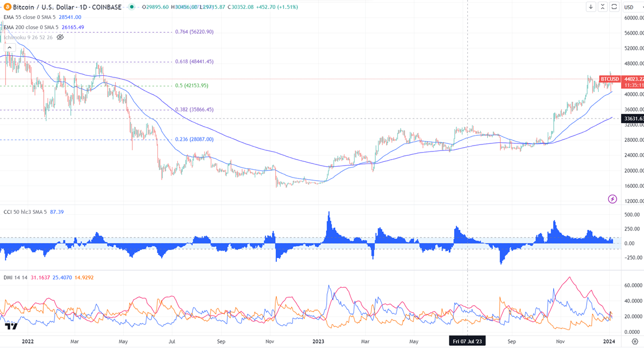This screenshot has width=644, height=349.
Task: Collapse the indicator legend with the chevron
Action: 9,48
